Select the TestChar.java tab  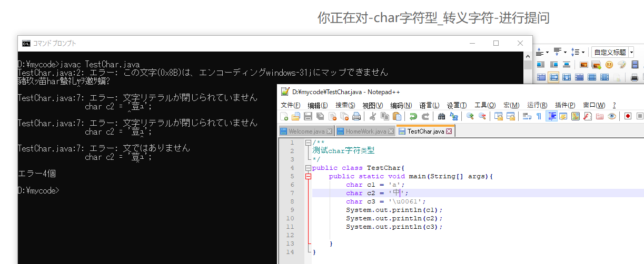(x=425, y=131)
